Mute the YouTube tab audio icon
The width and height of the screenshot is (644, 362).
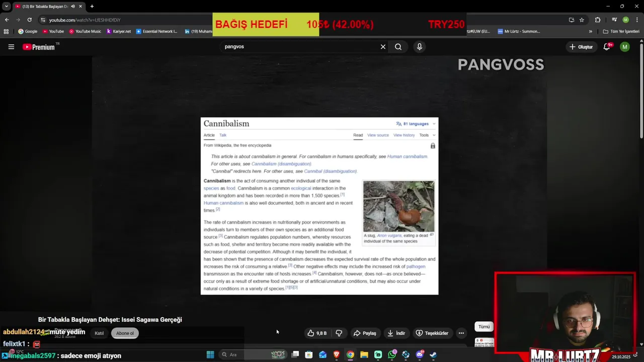(x=73, y=7)
